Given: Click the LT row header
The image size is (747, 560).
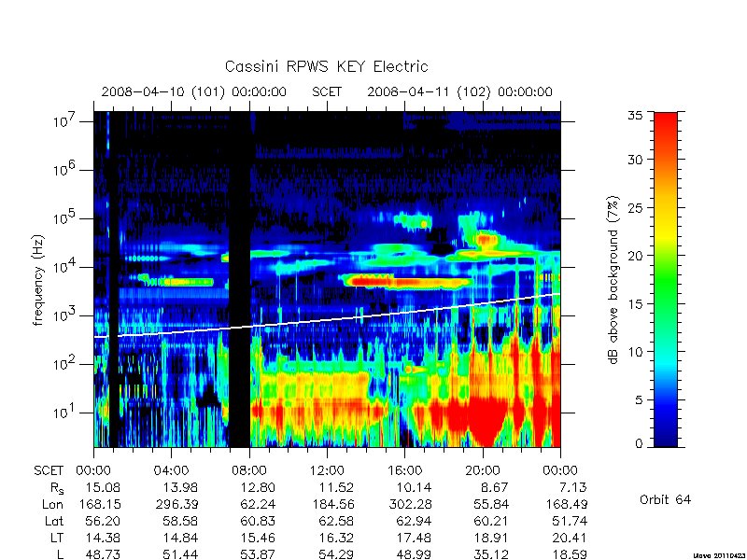Looking at the screenshot, I should tap(56, 538).
